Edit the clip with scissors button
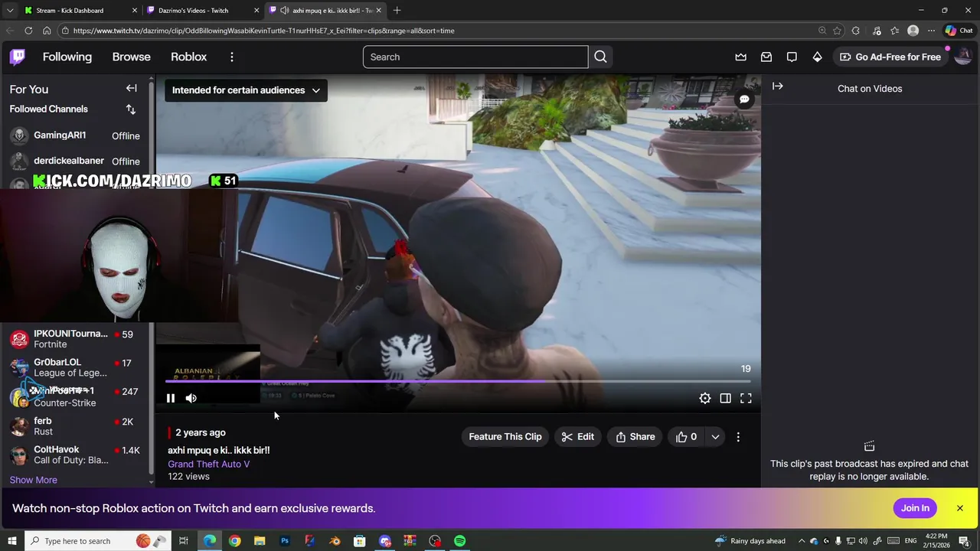Viewport: 980px width, 551px height. (577, 437)
